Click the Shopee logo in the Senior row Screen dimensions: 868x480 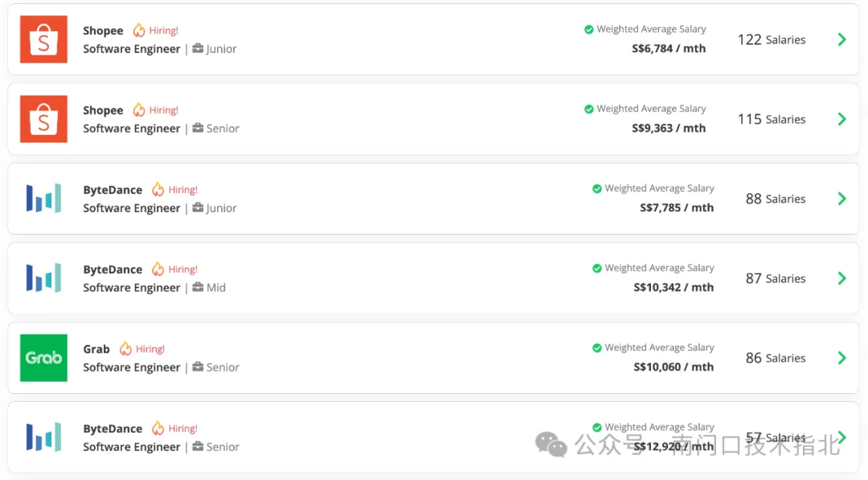43,119
